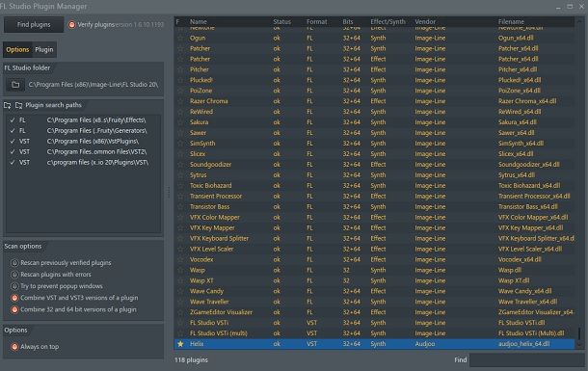Favorite the ReWired plugin star
This screenshot has height=371, width=588.
tap(181, 112)
